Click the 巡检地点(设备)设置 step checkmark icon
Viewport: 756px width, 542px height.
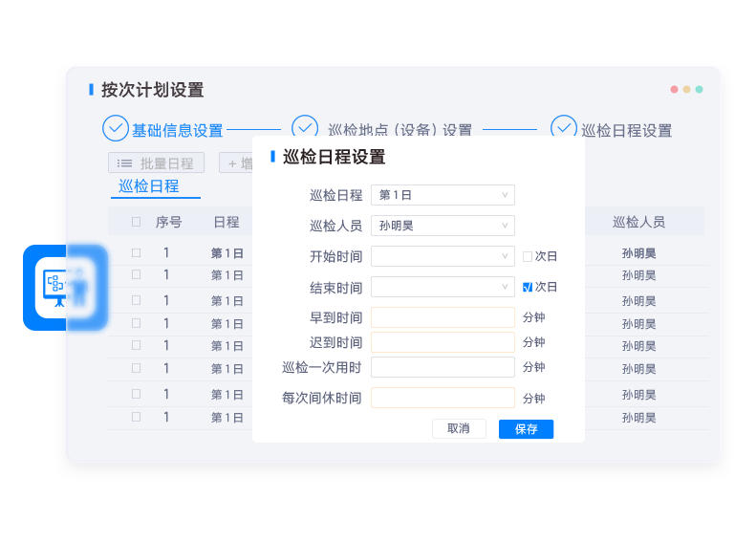[305, 128]
